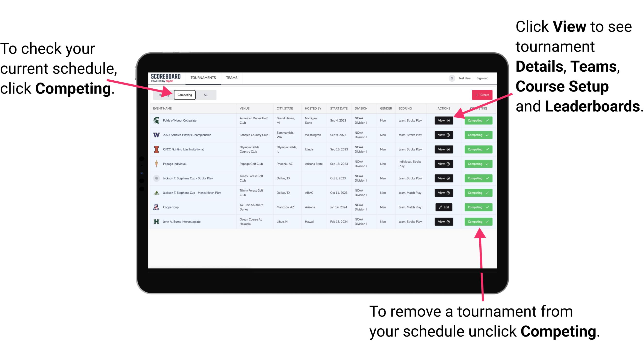Click the View icon for 2023 Sahalee Players Championship
644x346 pixels.
click(443, 135)
